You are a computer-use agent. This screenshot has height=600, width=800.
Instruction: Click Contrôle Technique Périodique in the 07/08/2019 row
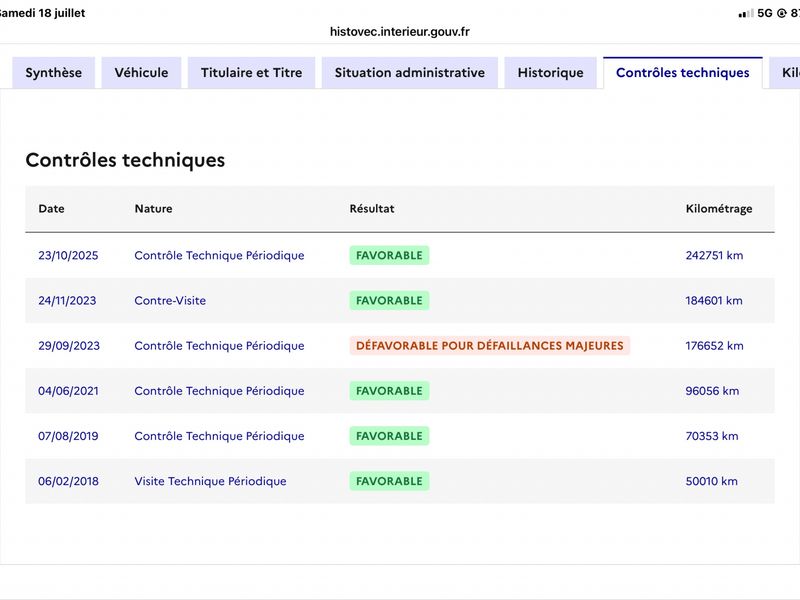click(x=219, y=436)
